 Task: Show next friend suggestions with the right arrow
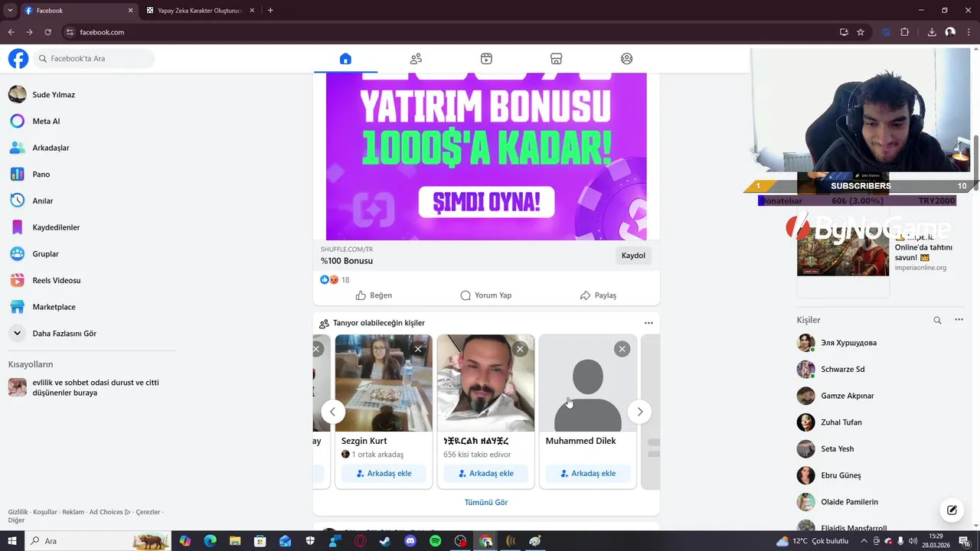pyautogui.click(x=639, y=412)
